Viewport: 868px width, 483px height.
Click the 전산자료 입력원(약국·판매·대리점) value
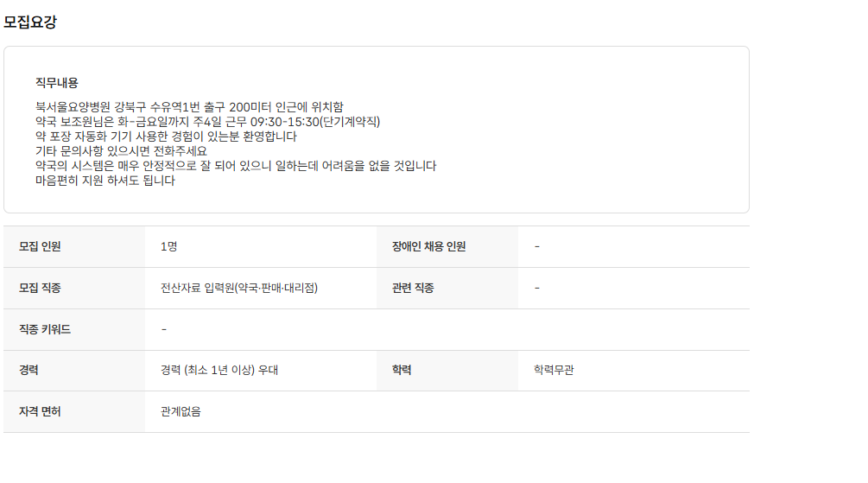pos(238,288)
